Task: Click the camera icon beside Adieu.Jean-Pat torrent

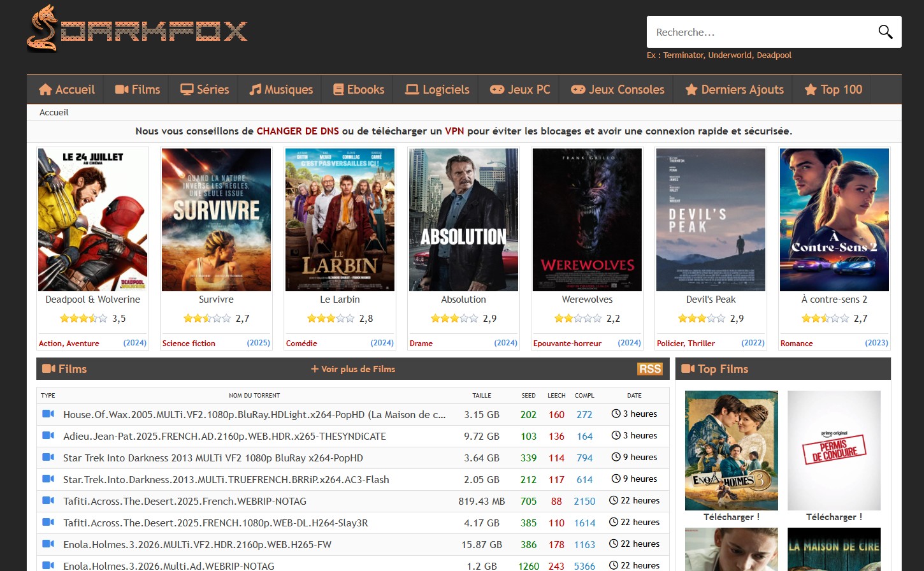Action: [48, 436]
